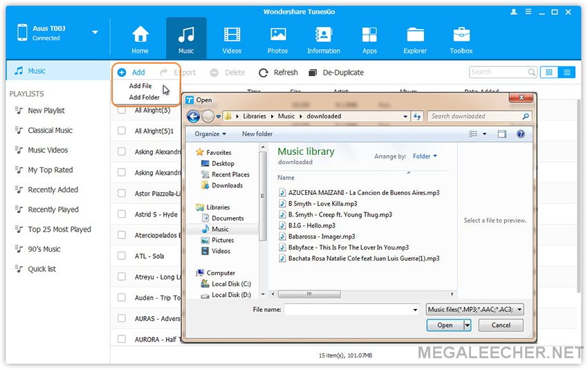Switch to list view in TunesGo
Screen dimensions: 588x370
[567, 72]
